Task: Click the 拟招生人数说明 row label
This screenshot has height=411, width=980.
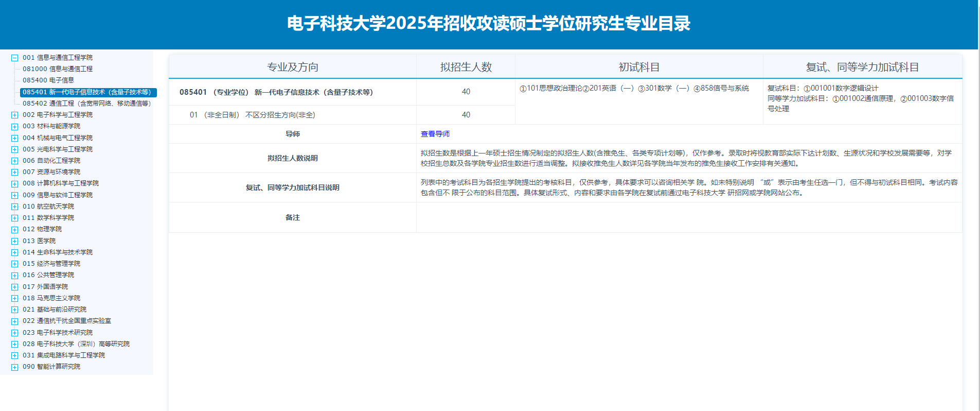Action: 293,158
